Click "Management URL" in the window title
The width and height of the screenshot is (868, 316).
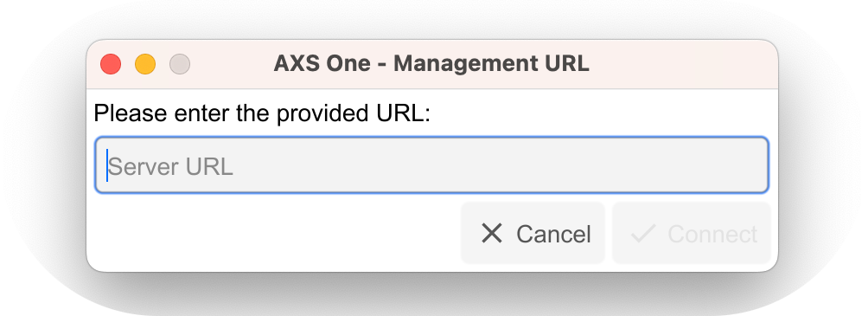(x=491, y=64)
